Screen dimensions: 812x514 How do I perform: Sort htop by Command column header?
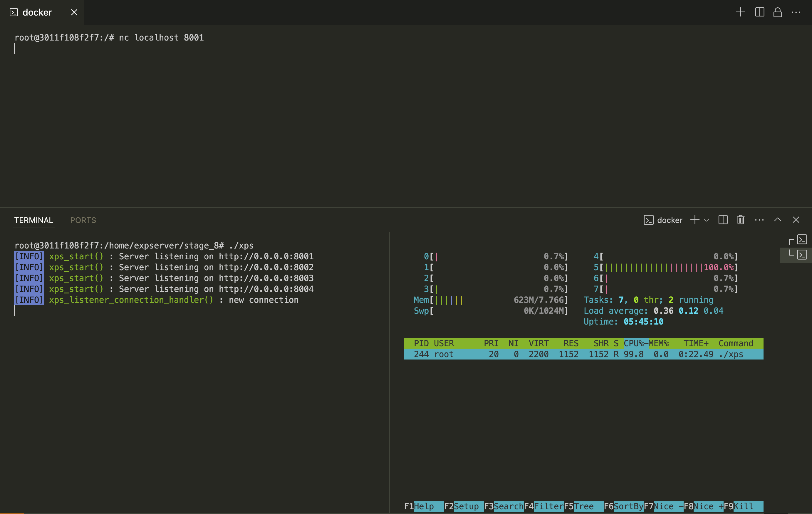736,343
